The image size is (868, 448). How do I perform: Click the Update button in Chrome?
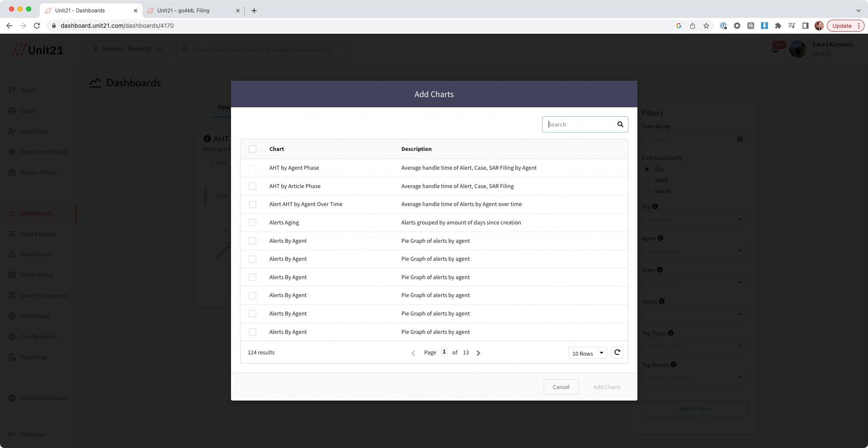tap(845, 26)
